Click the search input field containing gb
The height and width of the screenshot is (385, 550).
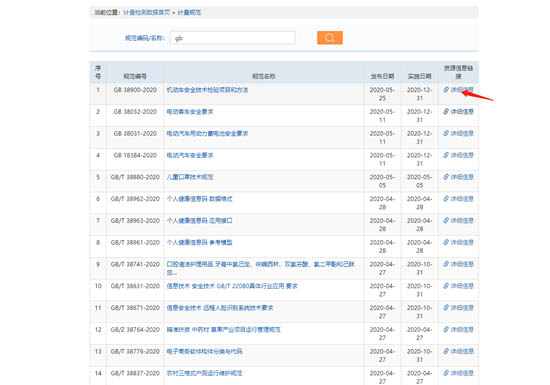tap(233, 38)
